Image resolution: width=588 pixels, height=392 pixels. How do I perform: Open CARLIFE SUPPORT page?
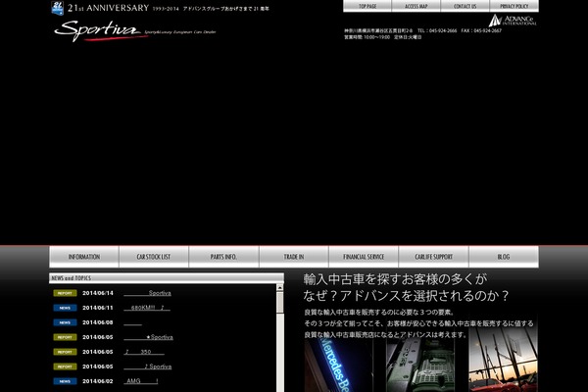point(434,257)
